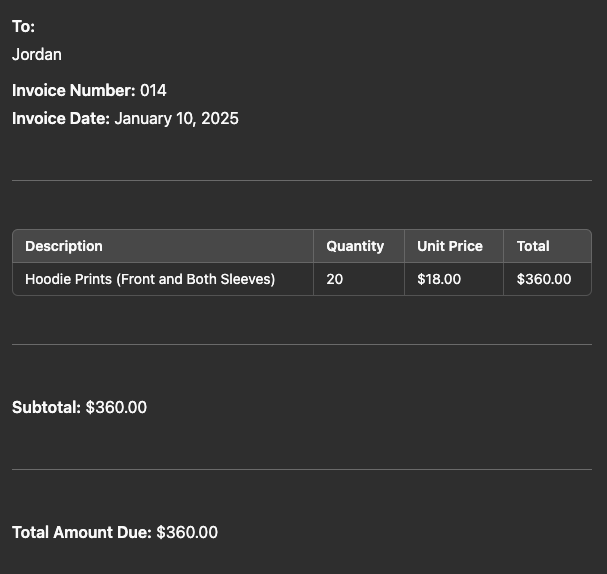
Task: Click the Total Amount Due value $360.00
Action: tap(187, 532)
